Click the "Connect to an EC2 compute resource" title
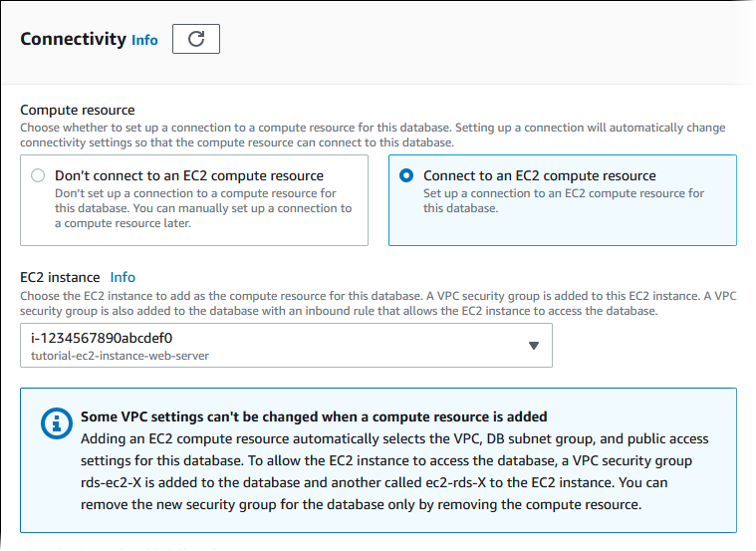The image size is (756, 551). 540,175
